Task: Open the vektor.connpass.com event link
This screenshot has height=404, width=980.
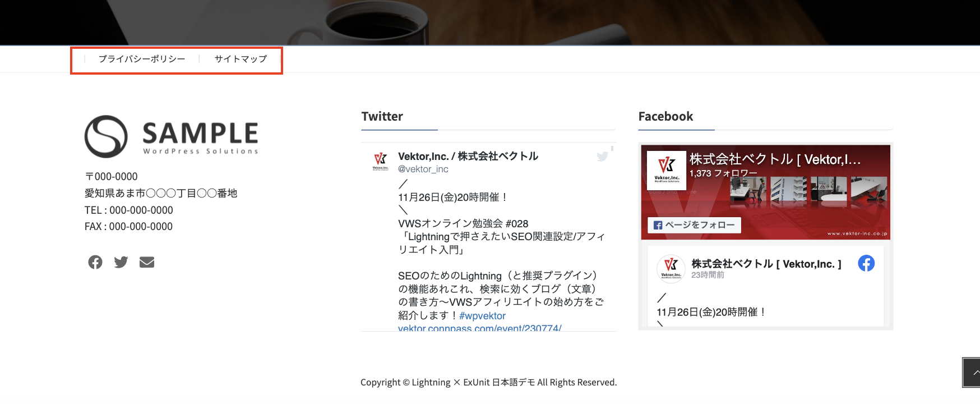Action: [x=480, y=328]
